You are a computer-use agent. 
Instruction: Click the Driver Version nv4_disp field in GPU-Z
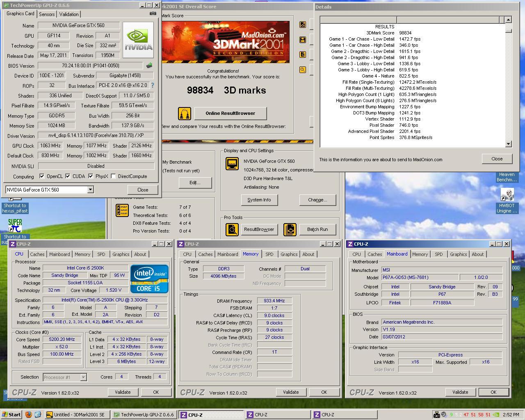[96, 135]
